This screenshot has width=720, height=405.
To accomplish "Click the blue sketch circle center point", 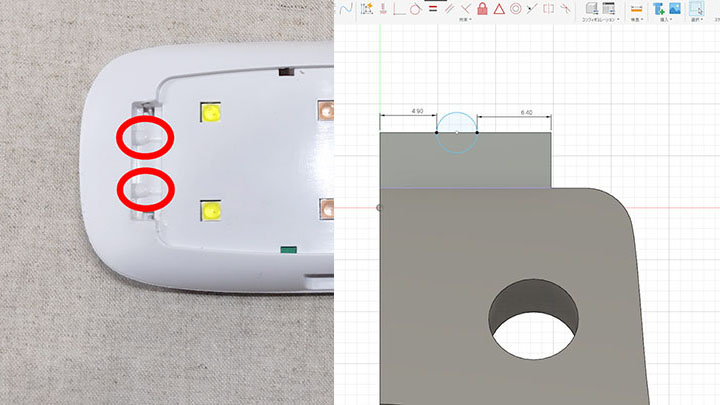I will (x=457, y=132).
